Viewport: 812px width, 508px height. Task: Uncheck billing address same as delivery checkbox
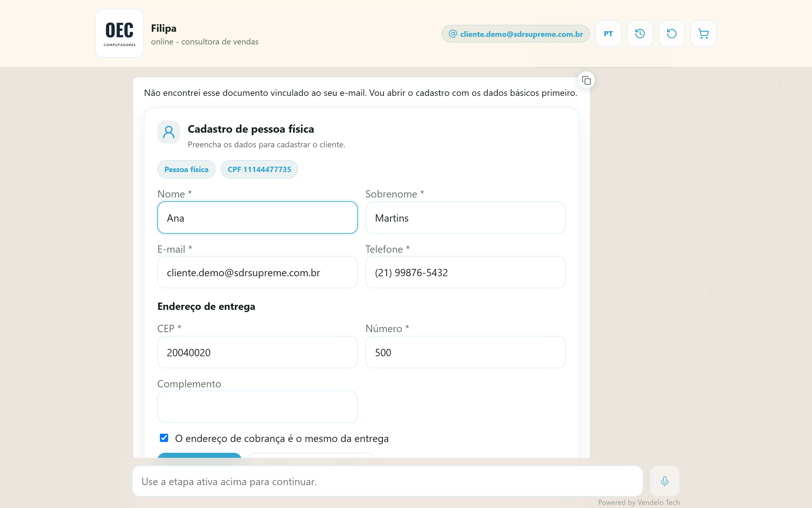click(x=164, y=438)
